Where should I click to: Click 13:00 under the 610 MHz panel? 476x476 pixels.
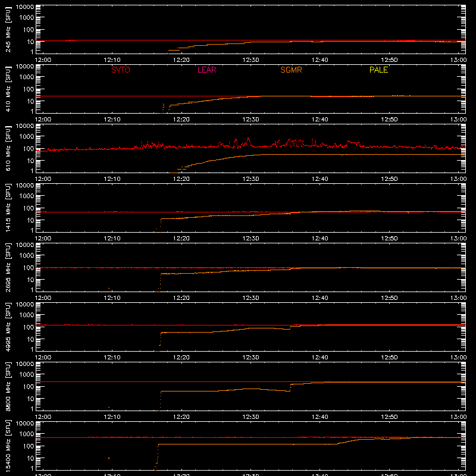(458, 179)
